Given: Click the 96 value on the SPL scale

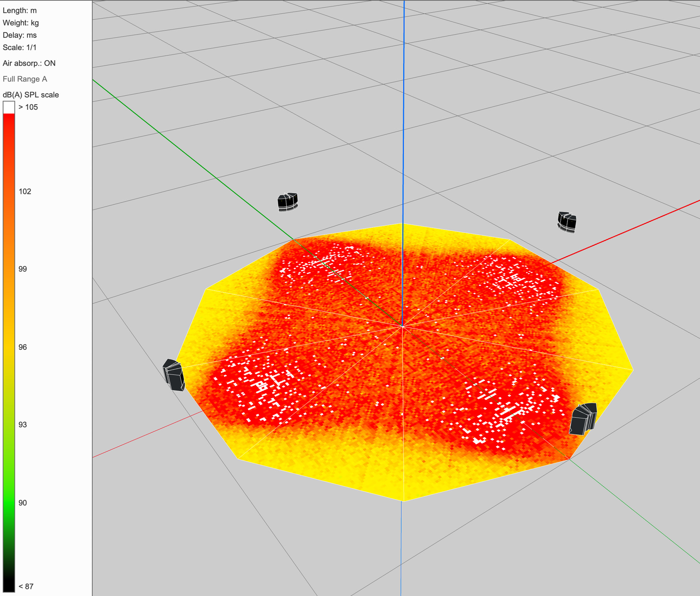Looking at the screenshot, I should 23,347.
